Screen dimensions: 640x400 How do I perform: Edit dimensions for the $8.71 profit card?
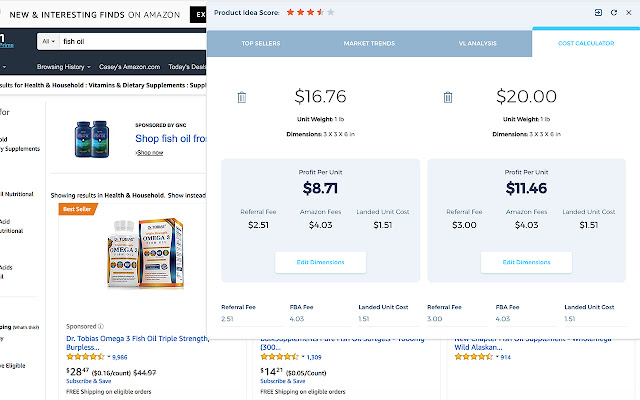pos(321,262)
